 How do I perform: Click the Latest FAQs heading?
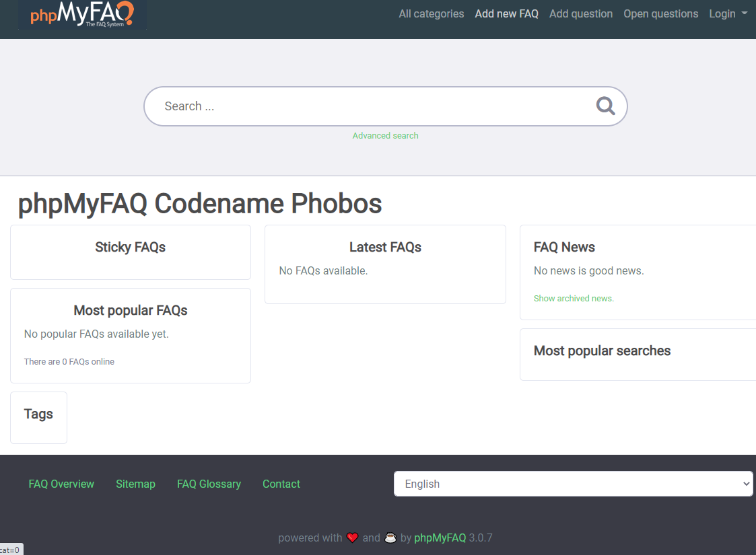coord(385,247)
